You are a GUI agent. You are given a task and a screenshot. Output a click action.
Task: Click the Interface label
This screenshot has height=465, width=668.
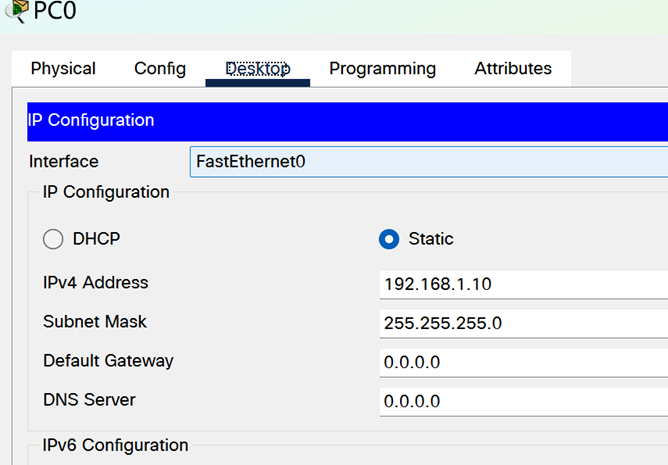click(63, 162)
